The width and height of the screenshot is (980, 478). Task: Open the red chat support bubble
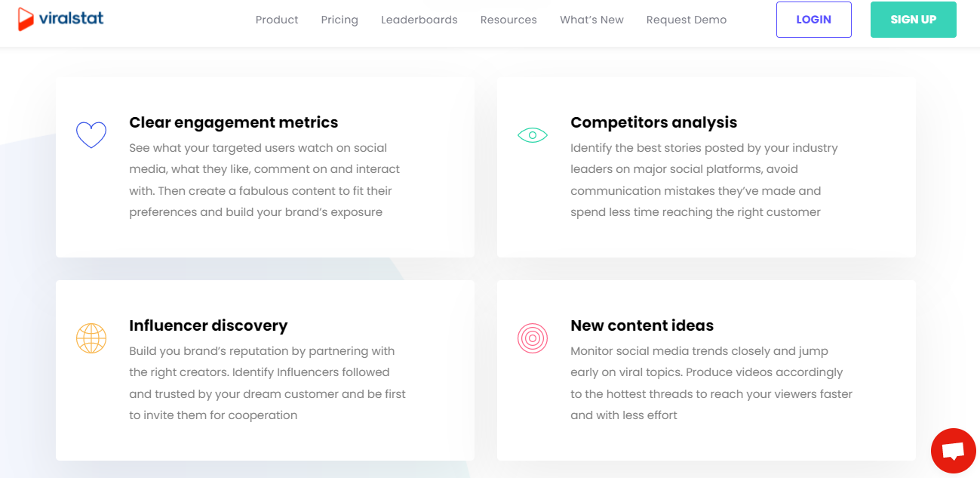coord(954,451)
